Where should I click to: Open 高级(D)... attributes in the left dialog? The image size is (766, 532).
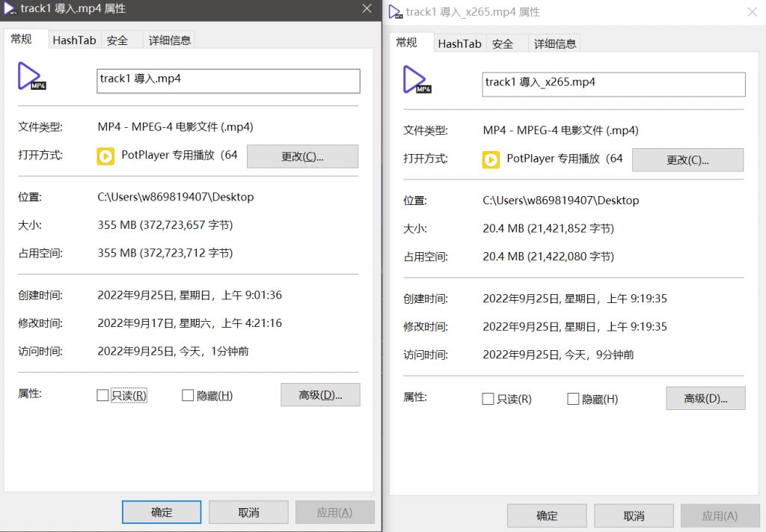320,395
